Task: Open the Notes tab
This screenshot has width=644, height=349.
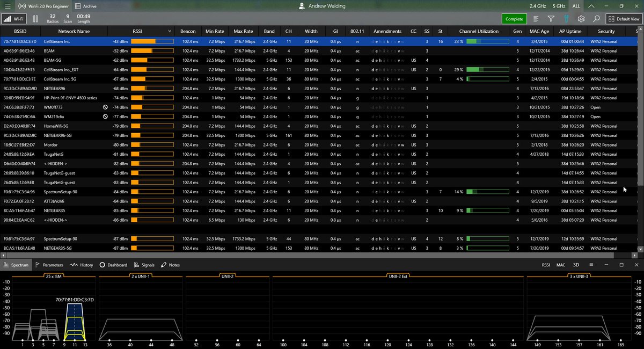Action: click(x=170, y=265)
